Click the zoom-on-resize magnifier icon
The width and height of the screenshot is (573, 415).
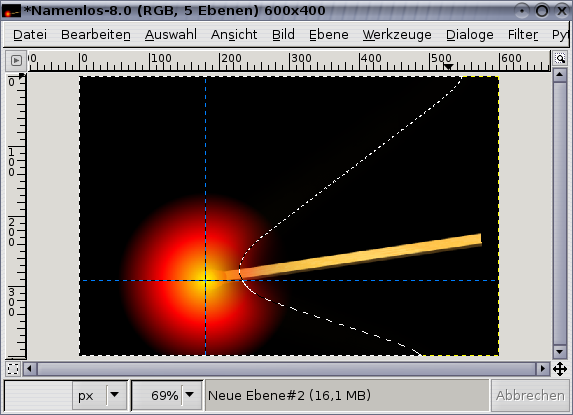pyautogui.click(x=560, y=58)
